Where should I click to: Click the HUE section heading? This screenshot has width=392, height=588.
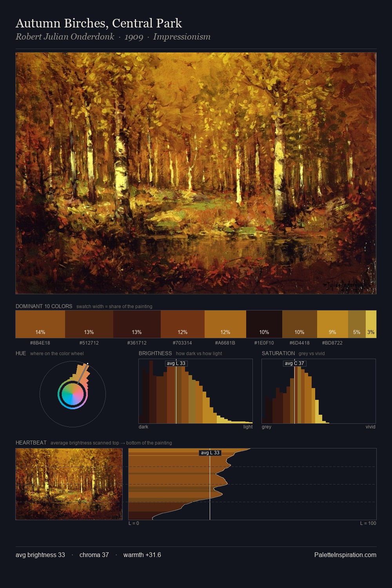click(21, 353)
